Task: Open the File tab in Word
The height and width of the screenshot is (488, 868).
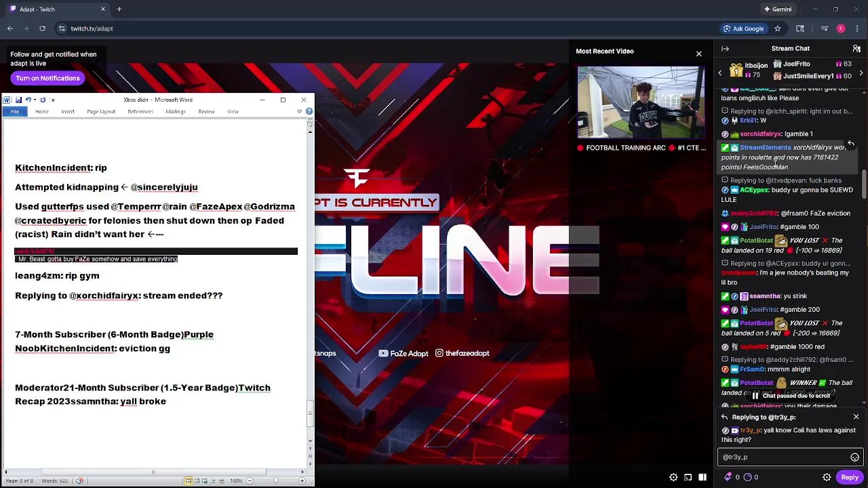Action: (15, 112)
